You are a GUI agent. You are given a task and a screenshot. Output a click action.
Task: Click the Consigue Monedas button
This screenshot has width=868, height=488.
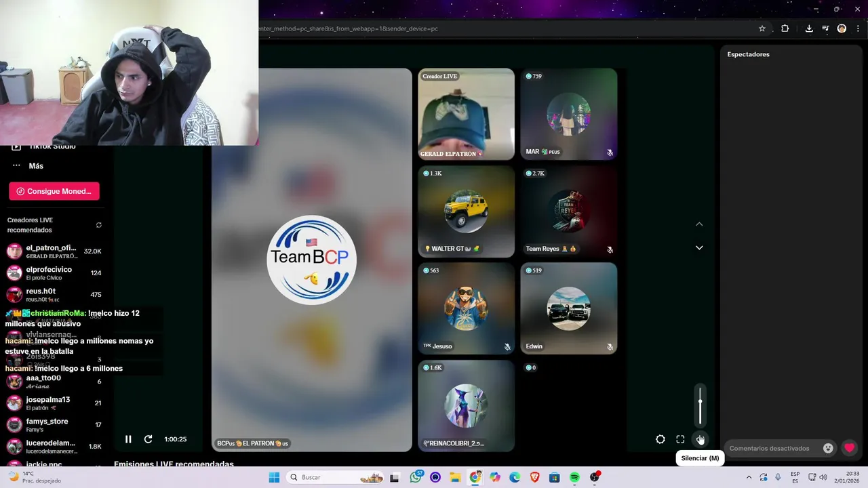tap(54, 191)
